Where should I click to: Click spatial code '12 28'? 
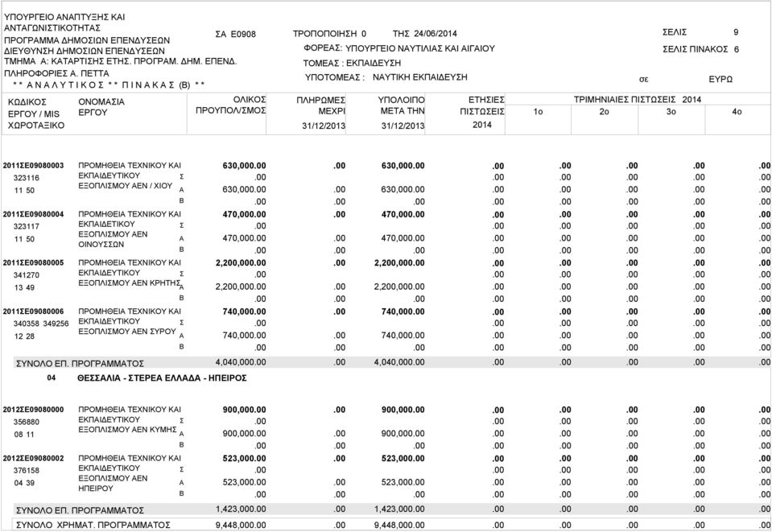tap(24, 336)
